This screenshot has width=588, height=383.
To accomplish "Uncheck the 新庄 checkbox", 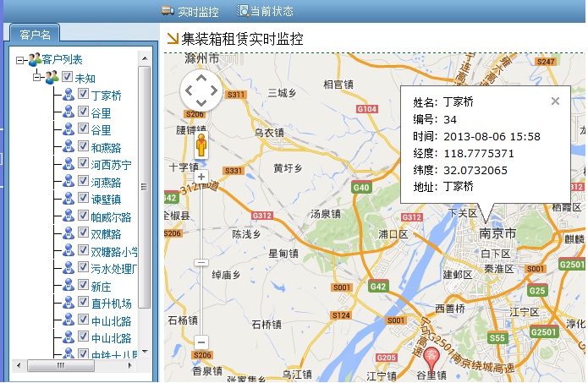I will point(83,285).
